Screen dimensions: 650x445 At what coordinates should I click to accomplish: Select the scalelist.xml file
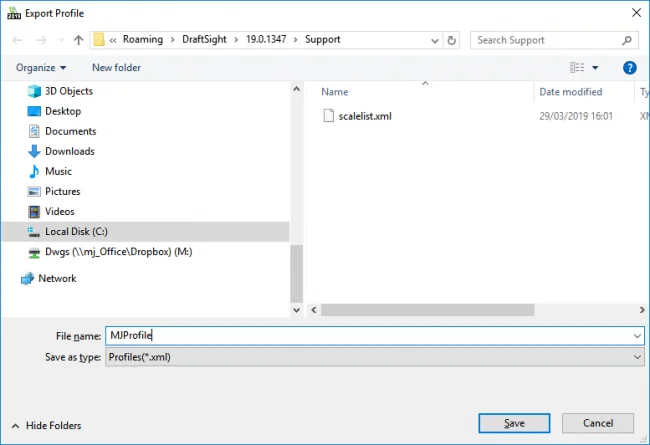pyautogui.click(x=364, y=116)
